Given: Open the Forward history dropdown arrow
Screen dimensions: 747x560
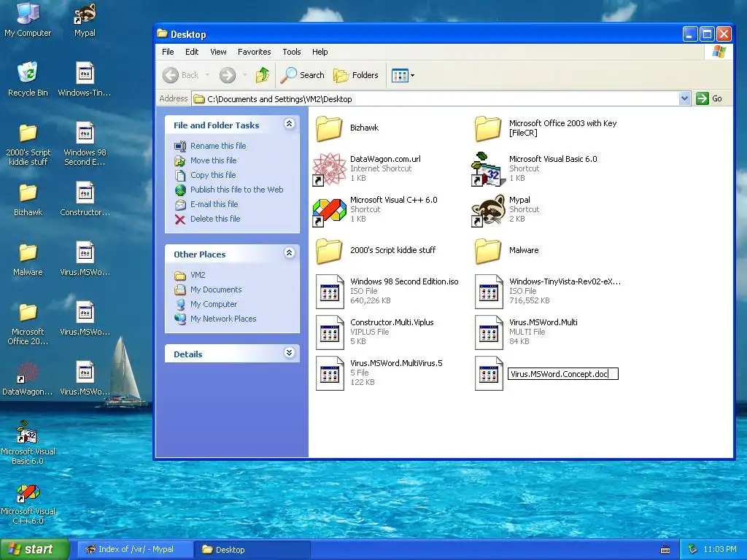Looking at the screenshot, I should (244, 75).
